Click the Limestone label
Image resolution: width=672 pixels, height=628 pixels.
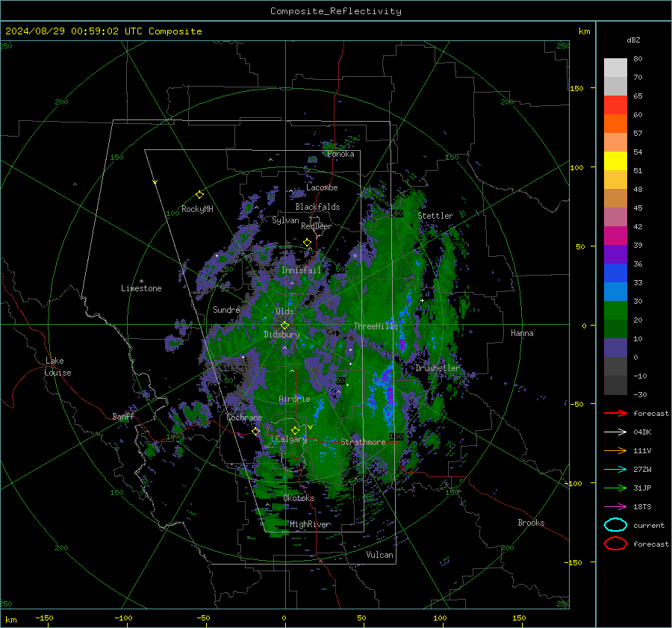pyautogui.click(x=141, y=288)
